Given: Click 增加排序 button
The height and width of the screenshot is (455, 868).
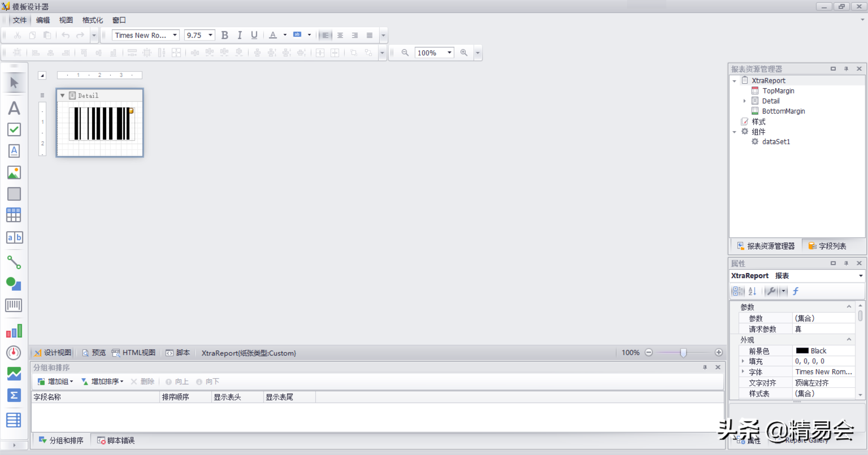Looking at the screenshot, I should [102, 382].
